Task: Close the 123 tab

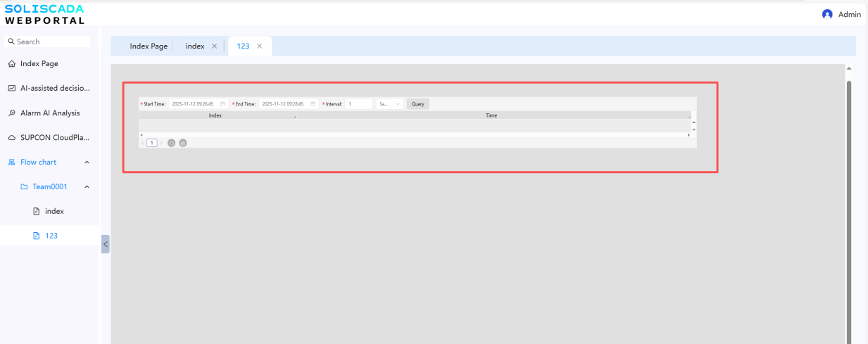Action: click(x=260, y=46)
